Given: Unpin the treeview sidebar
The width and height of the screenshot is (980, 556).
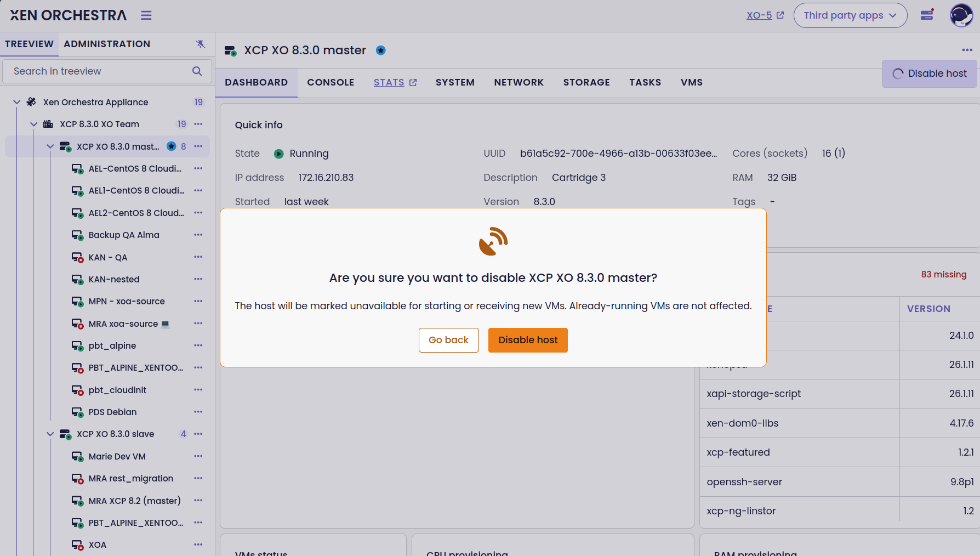Looking at the screenshot, I should tap(201, 44).
